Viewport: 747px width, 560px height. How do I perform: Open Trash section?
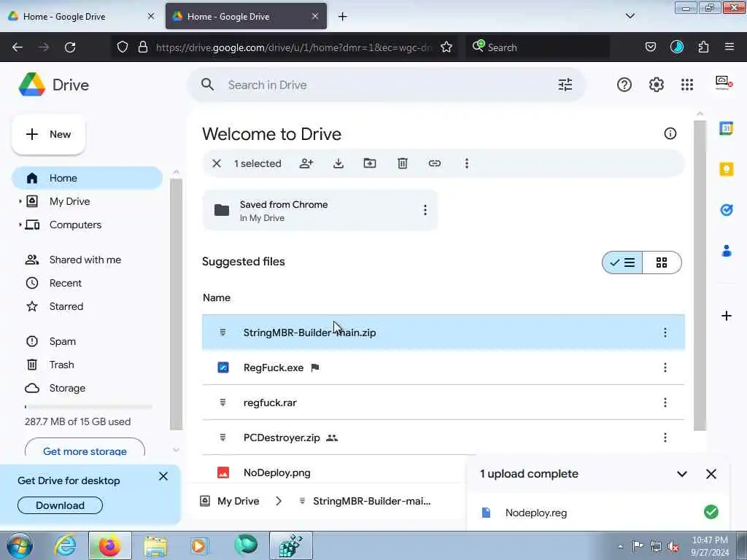coord(61,365)
